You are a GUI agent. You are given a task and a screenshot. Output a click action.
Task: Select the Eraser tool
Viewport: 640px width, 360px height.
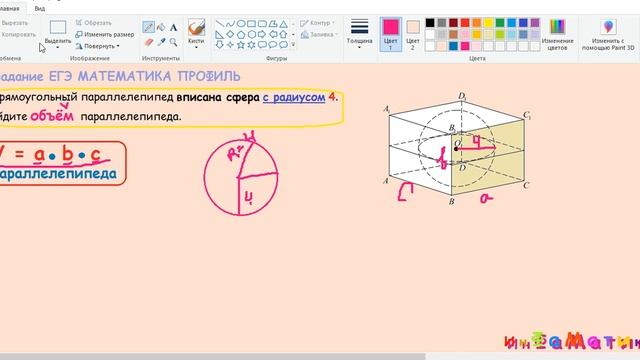pyautogui.click(x=149, y=42)
